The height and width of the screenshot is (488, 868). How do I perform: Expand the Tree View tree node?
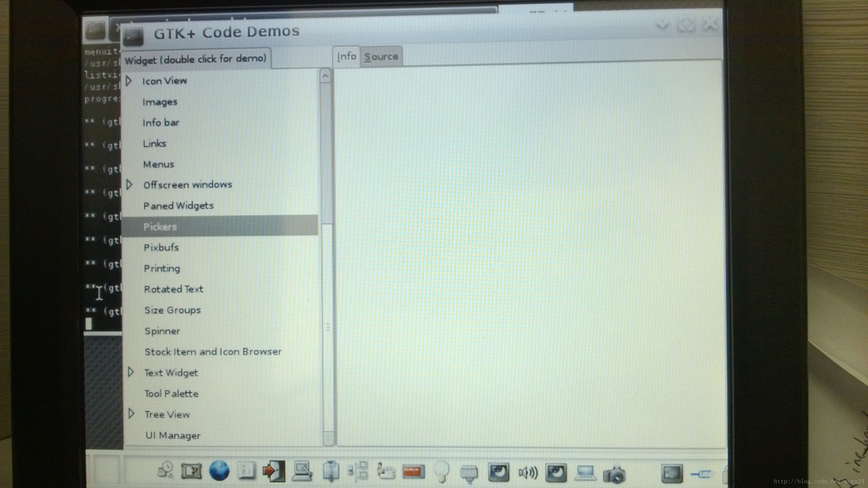click(x=131, y=414)
